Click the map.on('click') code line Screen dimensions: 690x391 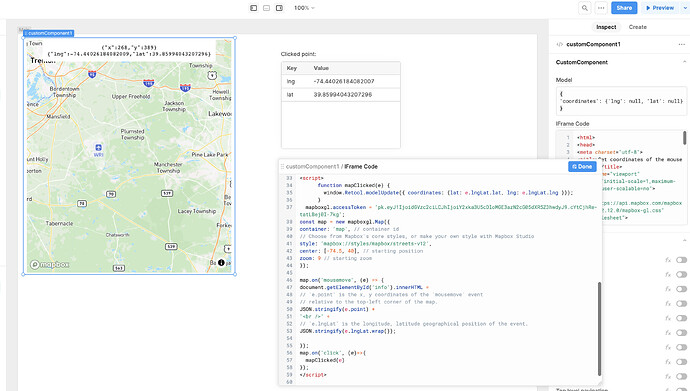pos(333,353)
